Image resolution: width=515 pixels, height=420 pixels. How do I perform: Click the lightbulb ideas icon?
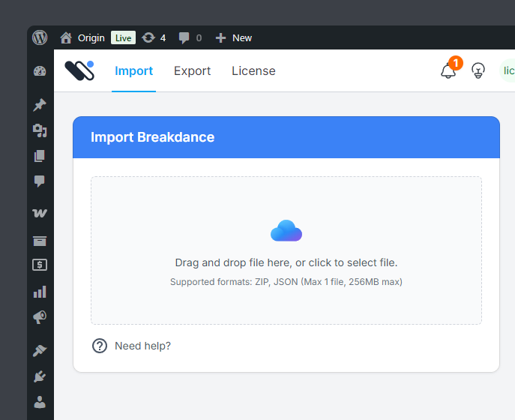tap(478, 71)
